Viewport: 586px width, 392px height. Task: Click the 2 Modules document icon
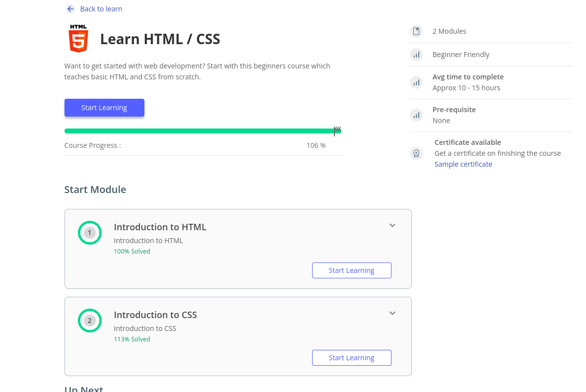(416, 31)
